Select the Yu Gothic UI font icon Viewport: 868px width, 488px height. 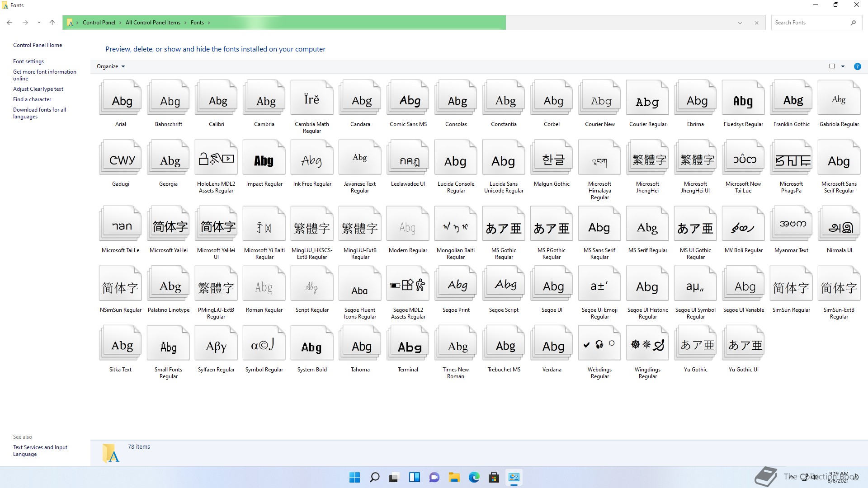pyautogui.click(x=744, y=343)
